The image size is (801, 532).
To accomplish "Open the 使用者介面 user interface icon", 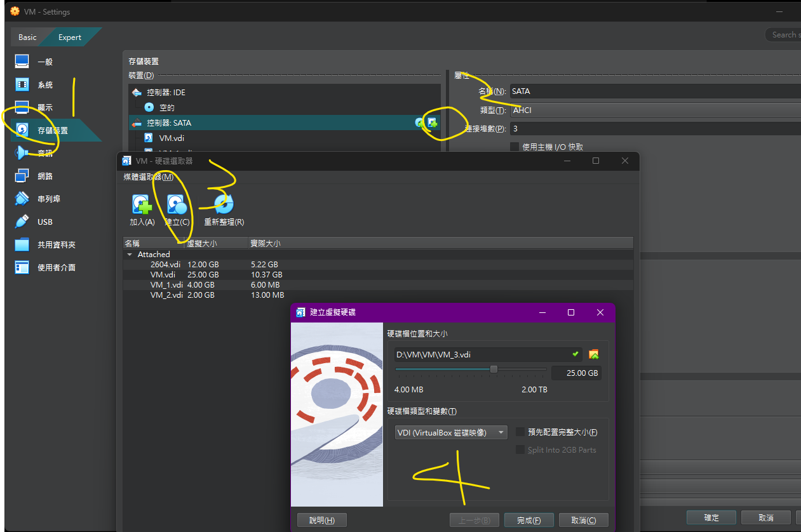I will click(x=22, y=267).
